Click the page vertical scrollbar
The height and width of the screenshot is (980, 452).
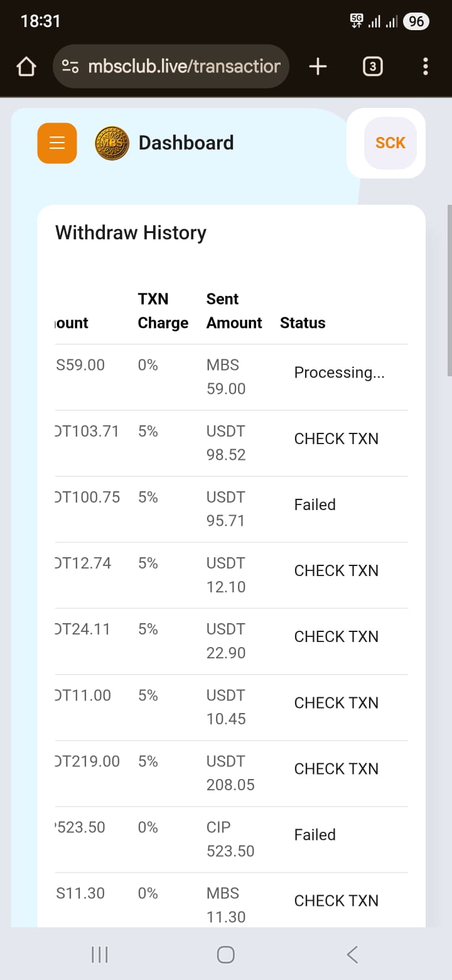(449, 290)
